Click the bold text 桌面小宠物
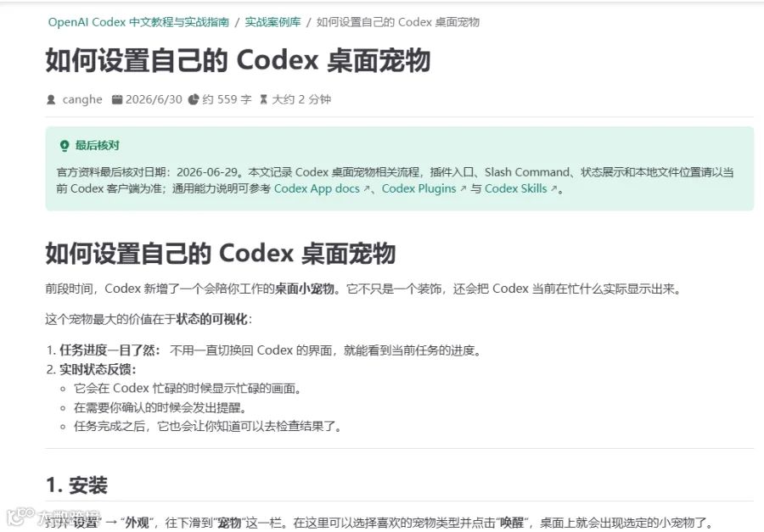The width and height of the screenshot is (764, 532). pyautogui.click(x=305, y=288)
